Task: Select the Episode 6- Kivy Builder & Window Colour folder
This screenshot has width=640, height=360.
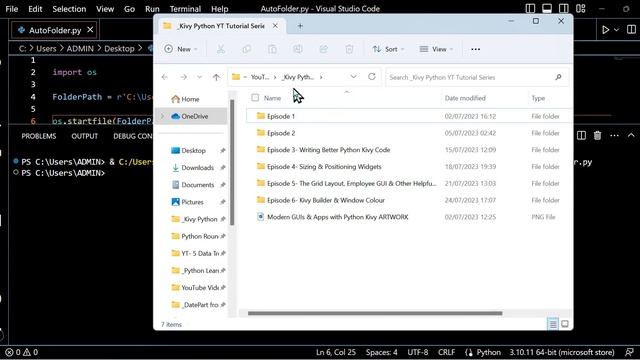Action: [326, 200]
